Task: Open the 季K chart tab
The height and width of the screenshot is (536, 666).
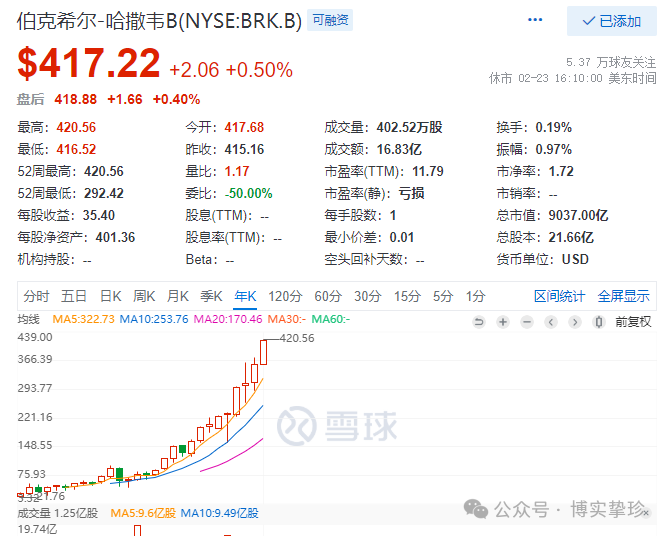Action: pos(211,296)
